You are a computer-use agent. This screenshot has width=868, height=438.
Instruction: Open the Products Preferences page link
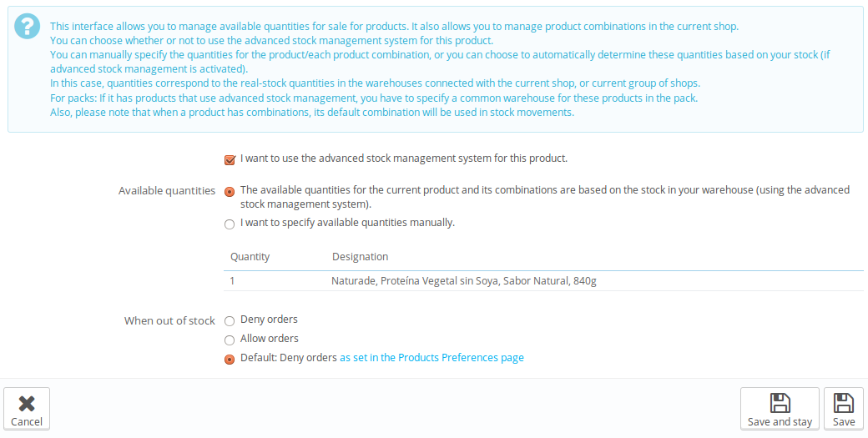click(431, 358)
